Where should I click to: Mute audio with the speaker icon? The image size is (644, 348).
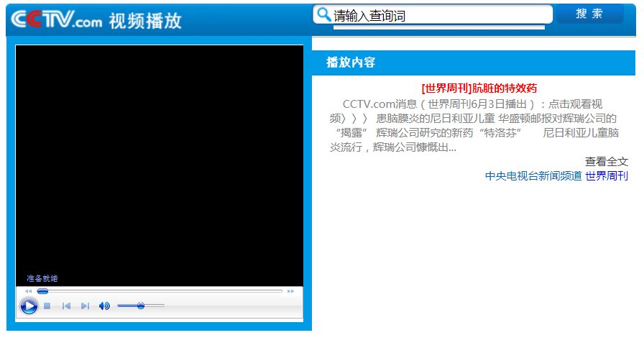pyautogui.click(x=104, y=306)
